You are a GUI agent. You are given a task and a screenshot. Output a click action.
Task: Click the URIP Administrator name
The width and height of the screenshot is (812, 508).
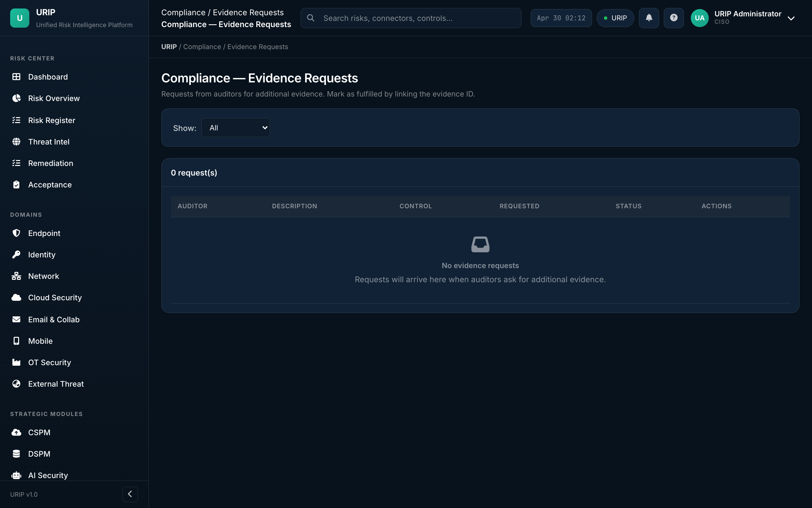[x=748, y=14]
